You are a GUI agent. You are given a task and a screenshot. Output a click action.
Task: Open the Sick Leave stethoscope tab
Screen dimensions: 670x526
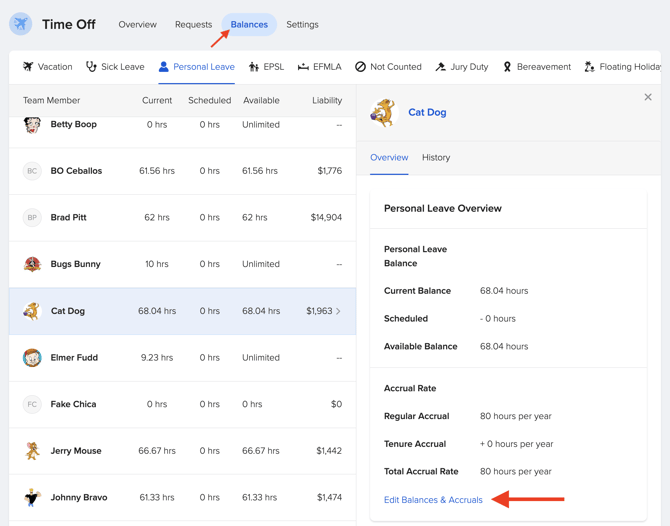click(115, 67)
